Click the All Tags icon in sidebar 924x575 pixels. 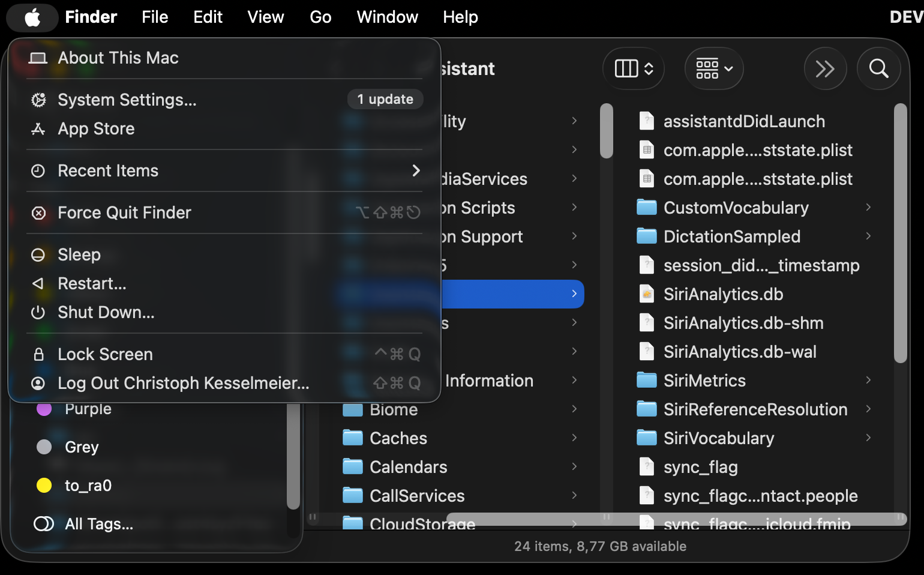pos(44,524)
